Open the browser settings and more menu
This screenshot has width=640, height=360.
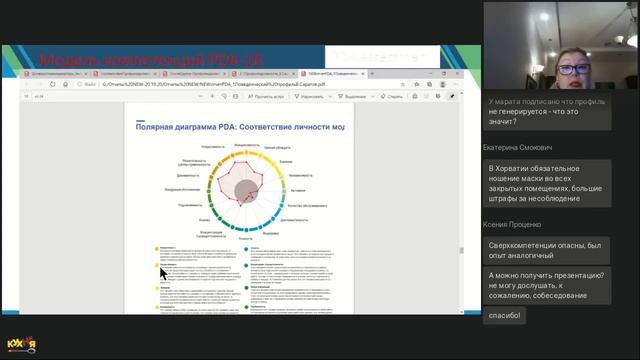click(x=456, y=84)
